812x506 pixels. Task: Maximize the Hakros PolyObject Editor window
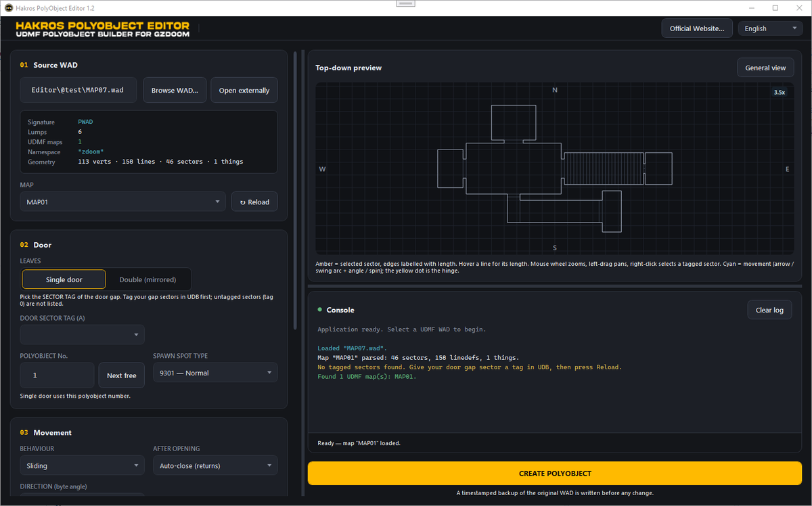(x=775, y=8)
